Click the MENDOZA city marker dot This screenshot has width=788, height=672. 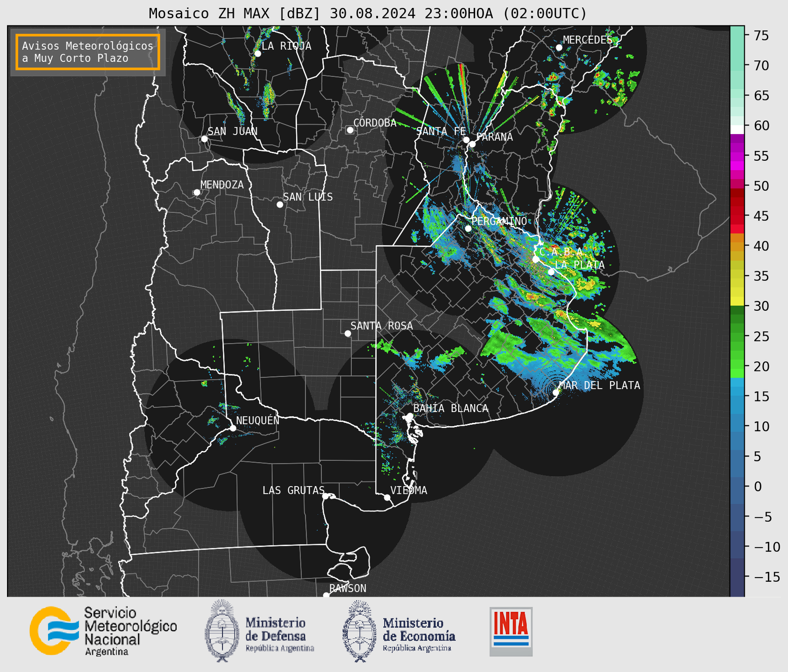tap(197, 193)
